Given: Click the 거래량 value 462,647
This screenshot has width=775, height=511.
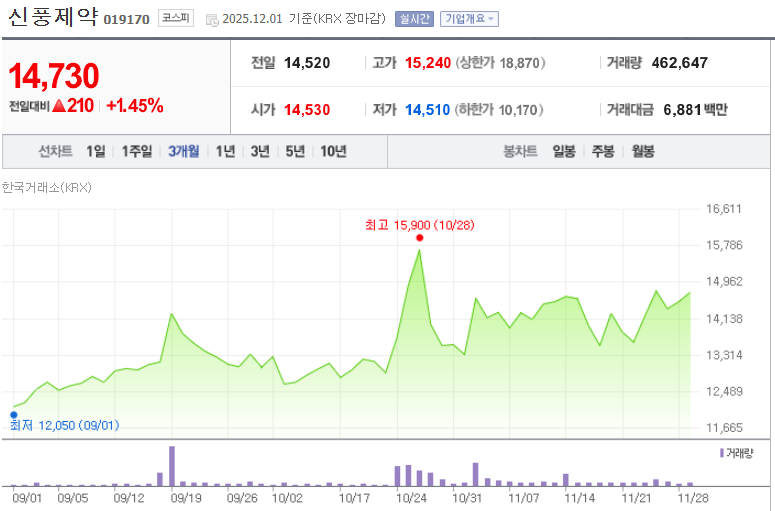Looking at the screenshot, I should point(680,63).
